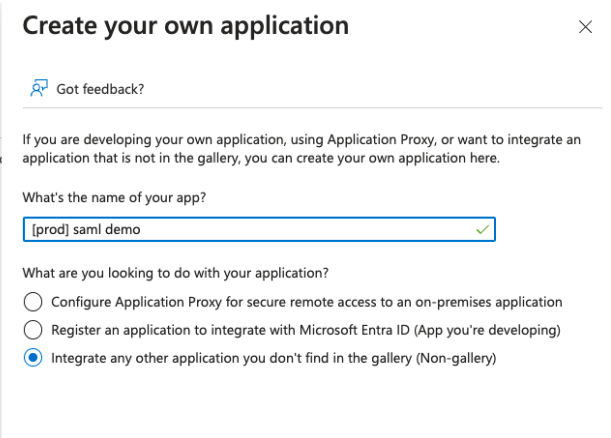Click the 'What are you looking to do' question

click(175, 273)
